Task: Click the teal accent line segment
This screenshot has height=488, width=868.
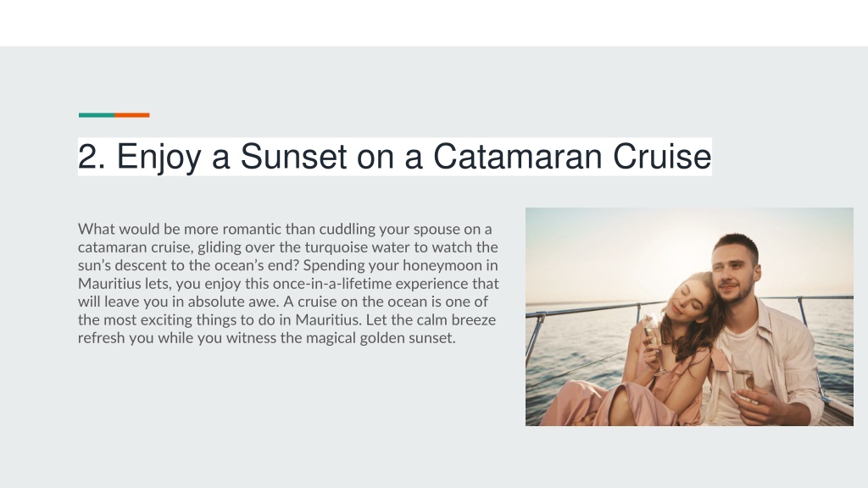Action: 97,115
